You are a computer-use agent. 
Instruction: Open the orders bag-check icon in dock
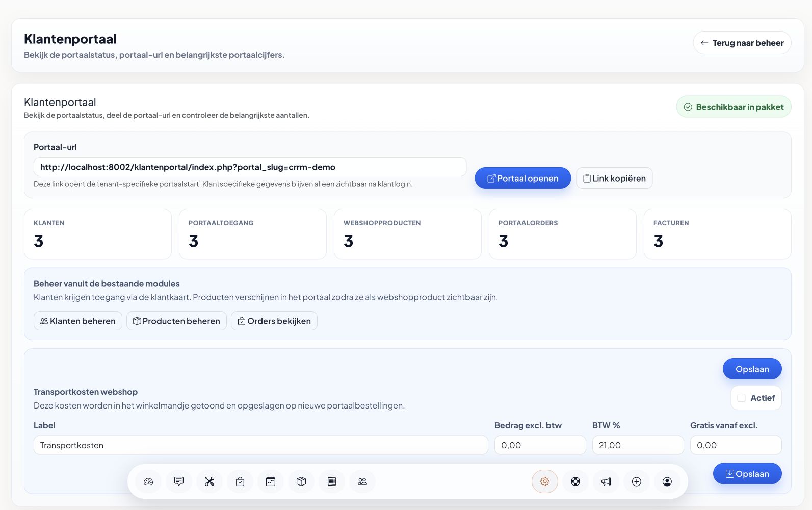pyautogui.click(x=240, y=481)
